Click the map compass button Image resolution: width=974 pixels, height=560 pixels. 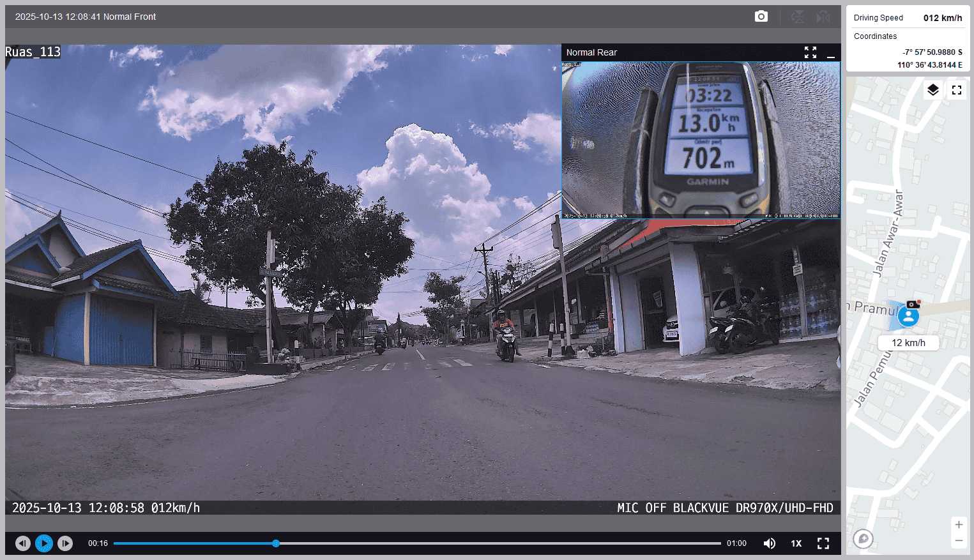tap(863, 539)
